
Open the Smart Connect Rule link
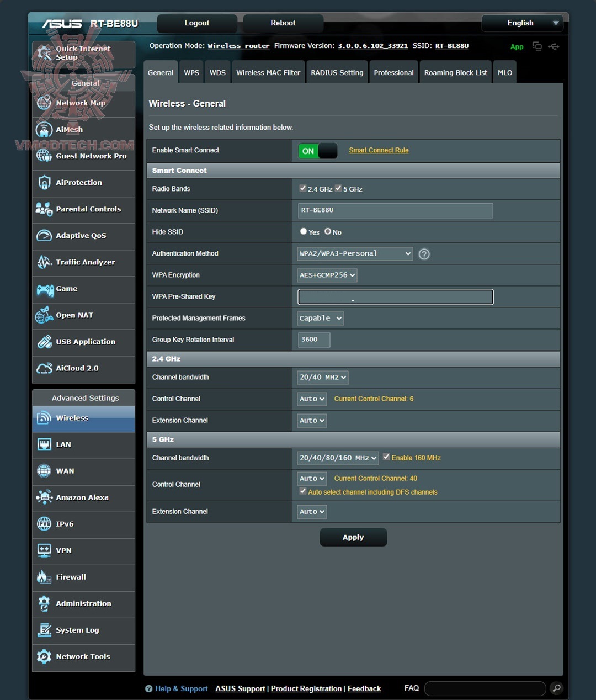379,150
